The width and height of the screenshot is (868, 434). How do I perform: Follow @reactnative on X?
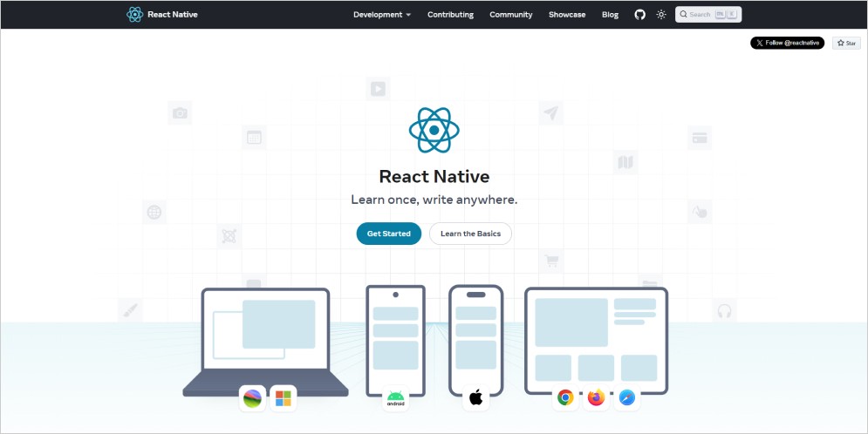(787, 43)
